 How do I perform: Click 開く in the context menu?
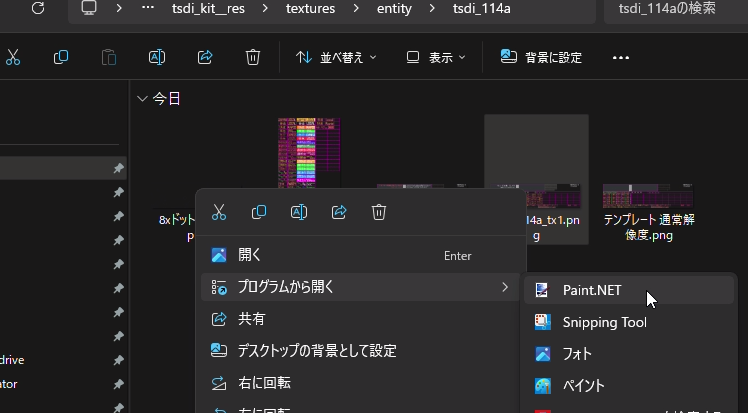(250, 255)
